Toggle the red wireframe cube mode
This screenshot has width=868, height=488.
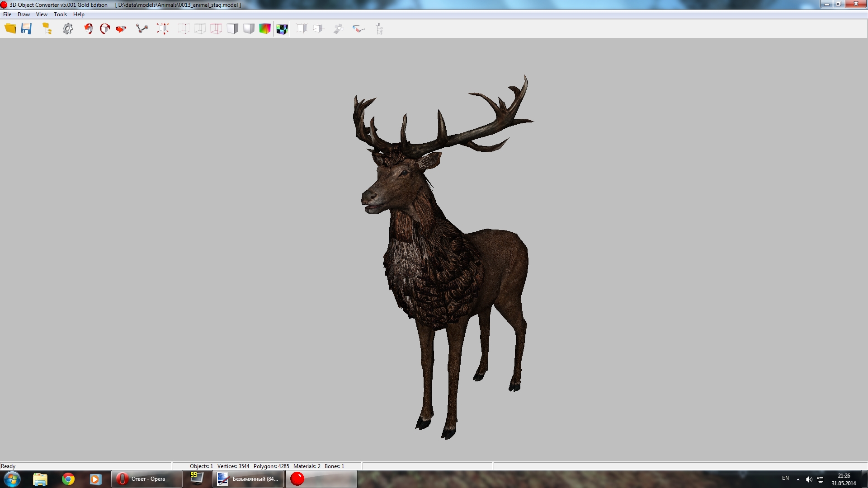[x=216, y=29]
